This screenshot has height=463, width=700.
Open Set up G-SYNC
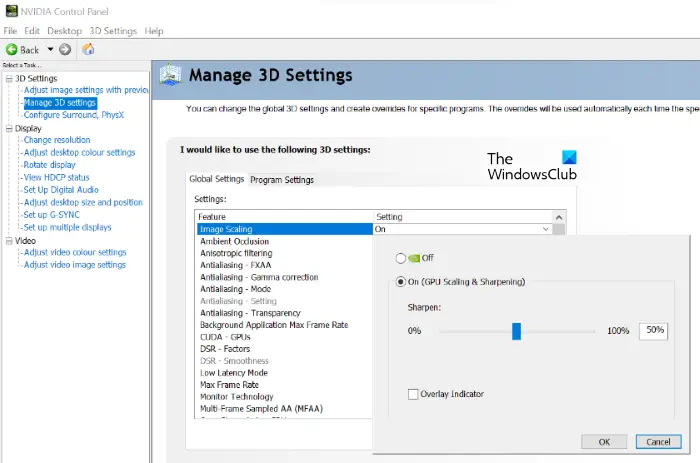[x=51, y=215]
